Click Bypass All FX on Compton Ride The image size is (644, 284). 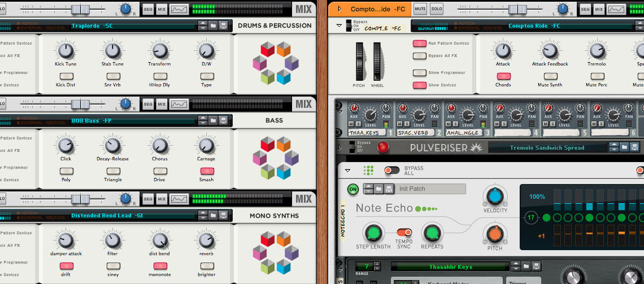419,56
